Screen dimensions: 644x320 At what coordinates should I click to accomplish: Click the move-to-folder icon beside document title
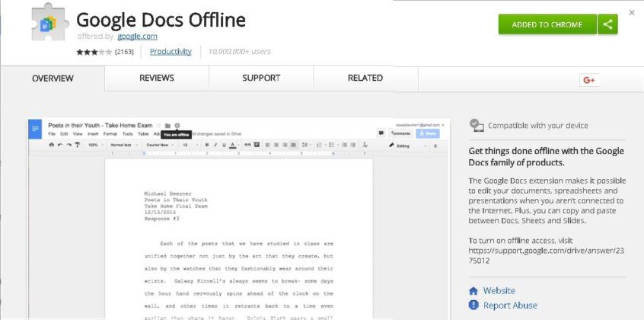pos(167,126)
